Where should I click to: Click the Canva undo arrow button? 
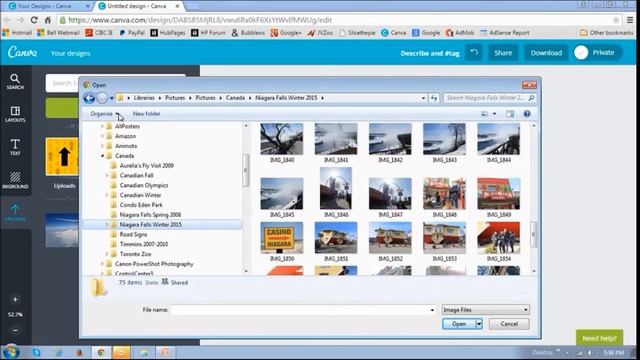click(474, 53)
